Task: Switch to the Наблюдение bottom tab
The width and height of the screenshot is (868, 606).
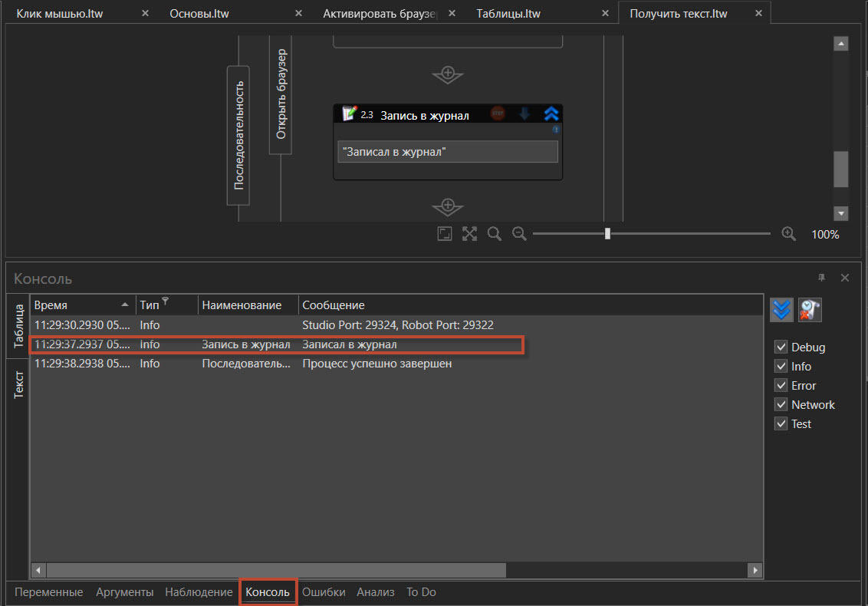Action: [x=199, y=592]
